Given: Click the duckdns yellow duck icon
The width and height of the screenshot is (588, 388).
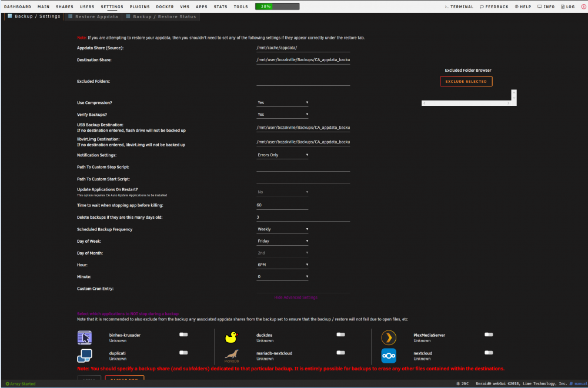Looking at the screenshot, I should [x=231, y=337].
